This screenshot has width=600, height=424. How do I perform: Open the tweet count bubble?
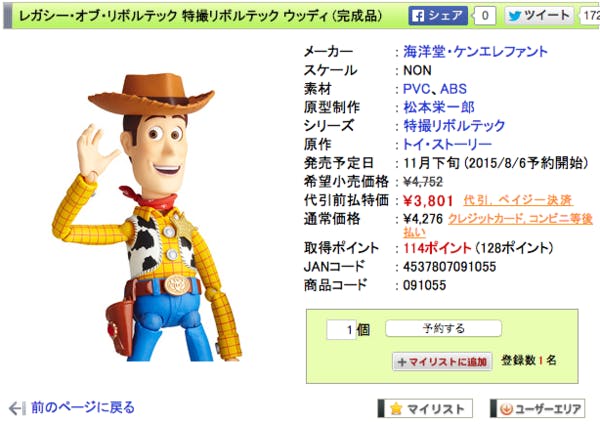coord(589,16)
